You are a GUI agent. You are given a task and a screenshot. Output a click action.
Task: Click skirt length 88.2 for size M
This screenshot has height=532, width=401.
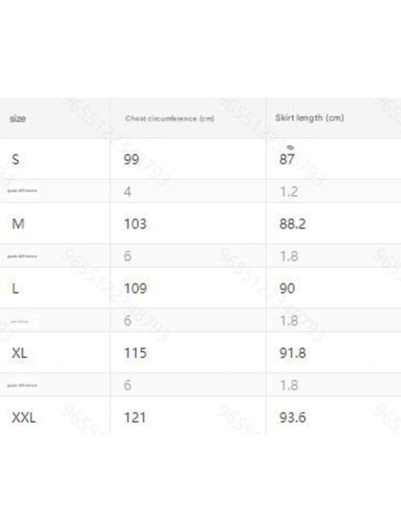click(x=292, y=224)
